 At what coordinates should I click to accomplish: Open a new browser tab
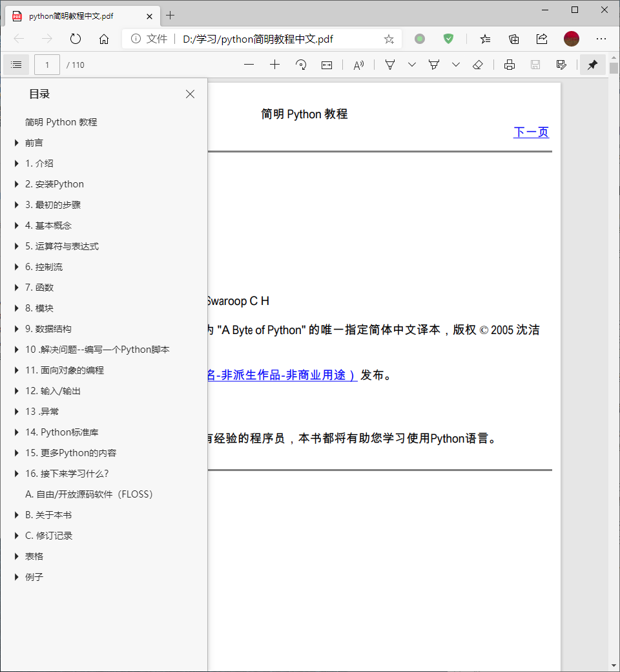(170, 16)
